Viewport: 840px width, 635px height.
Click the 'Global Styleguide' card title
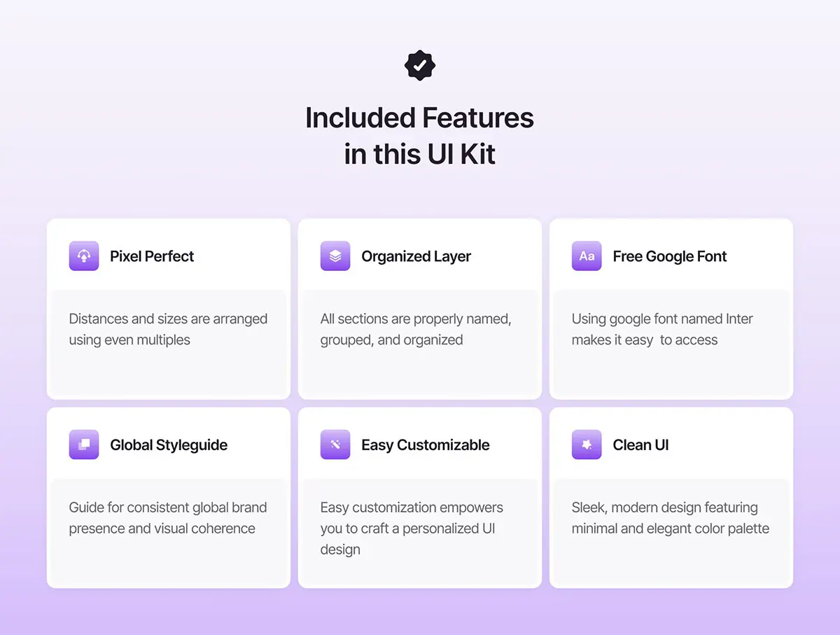169,445
